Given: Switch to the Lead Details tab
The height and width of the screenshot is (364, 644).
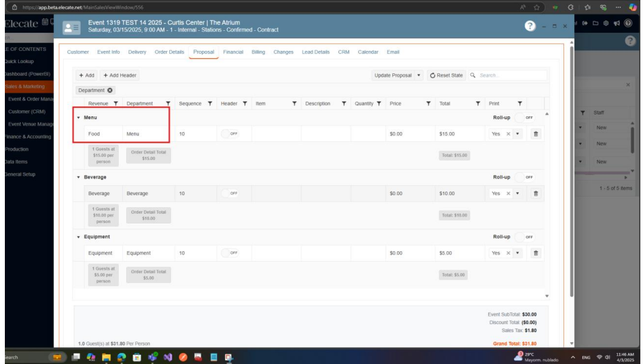Looking at the screenshot, I should point(315,52).
